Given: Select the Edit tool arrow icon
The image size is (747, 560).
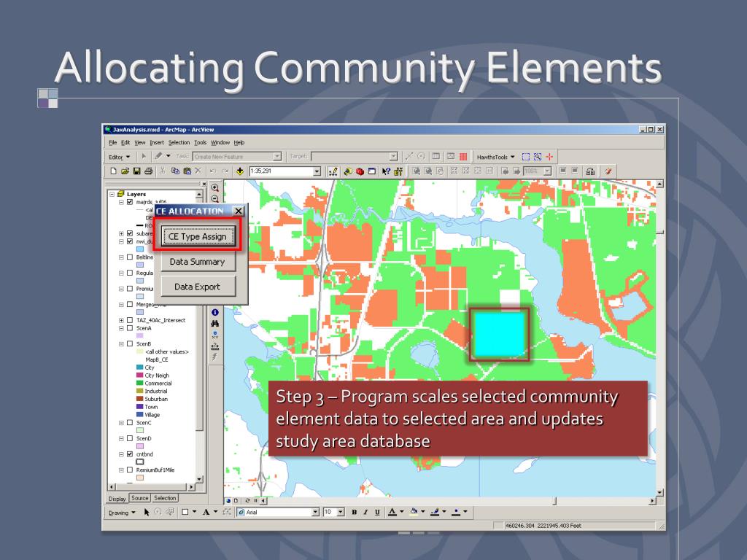Looking at the screenshot, I should pyautogui.click(x=144, y=156).
